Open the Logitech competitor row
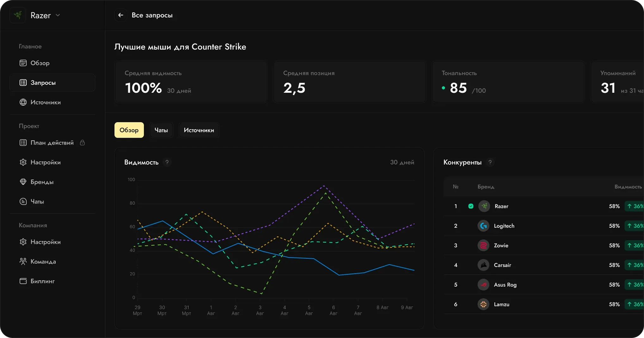 click(543, 226)
